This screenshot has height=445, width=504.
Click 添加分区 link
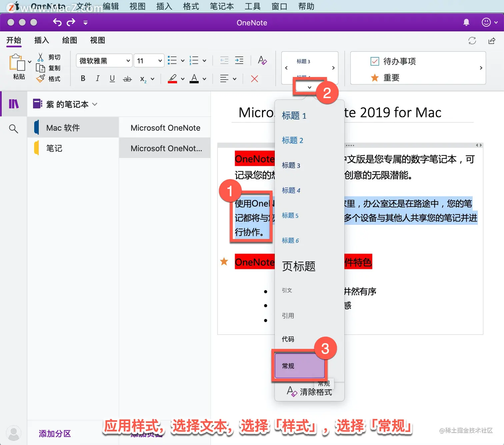click(x=55, y=434)
